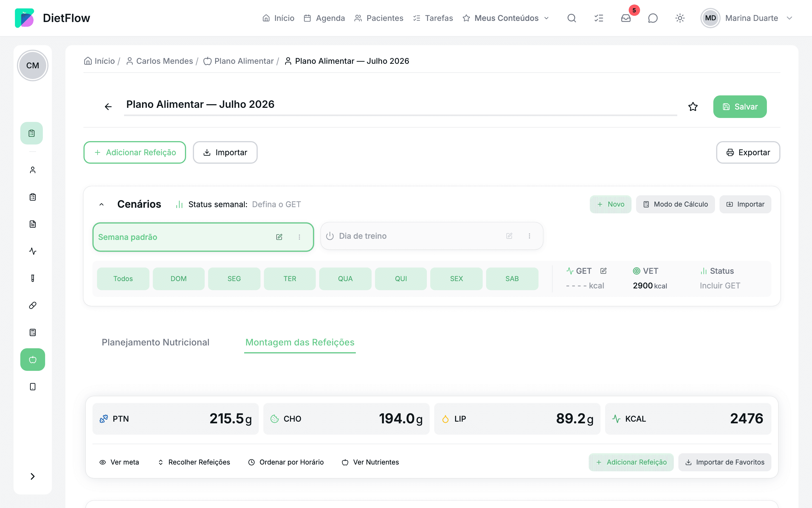
Task: Edit the Semana padrão scenario name icon
Action: [x=279, y=237]
